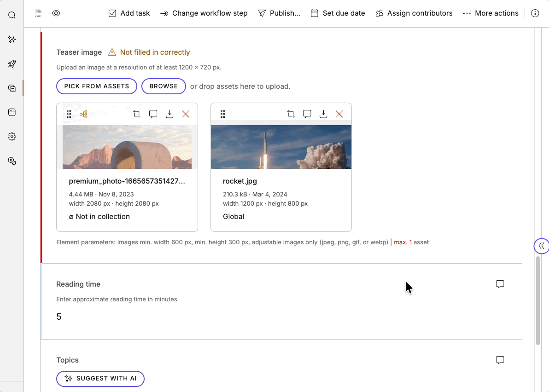Toggle the preview eye icon in the toolbar

pos(56,13)
